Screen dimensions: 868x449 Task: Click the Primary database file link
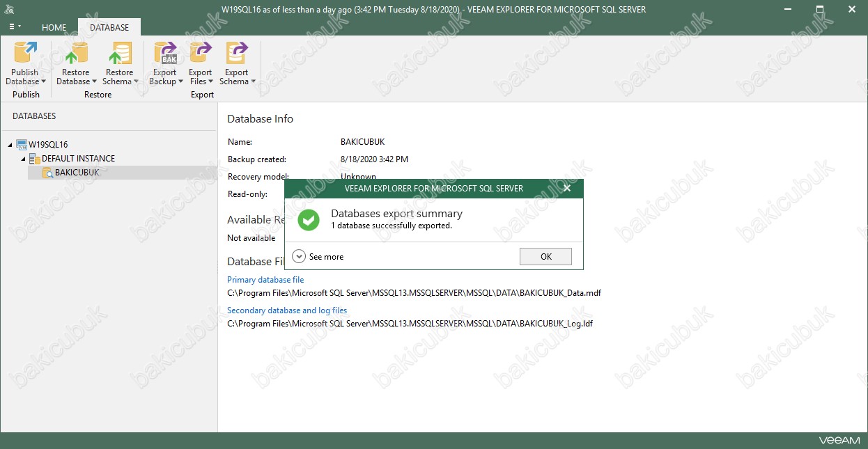pos(265,280)
